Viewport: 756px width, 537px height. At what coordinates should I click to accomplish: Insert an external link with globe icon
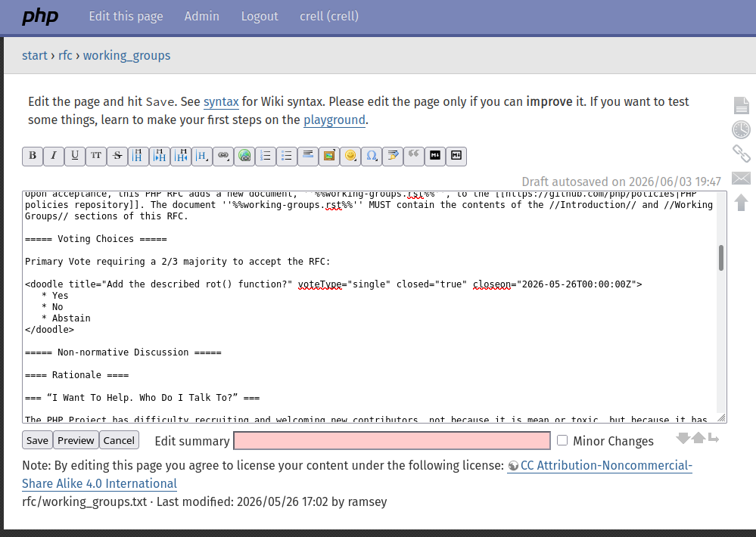coord(244,156)
